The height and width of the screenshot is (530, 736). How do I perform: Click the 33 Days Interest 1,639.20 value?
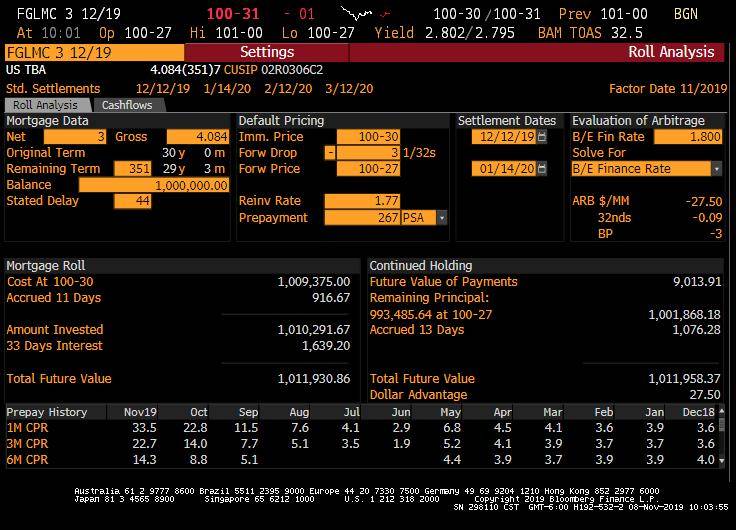pos(326,346)
